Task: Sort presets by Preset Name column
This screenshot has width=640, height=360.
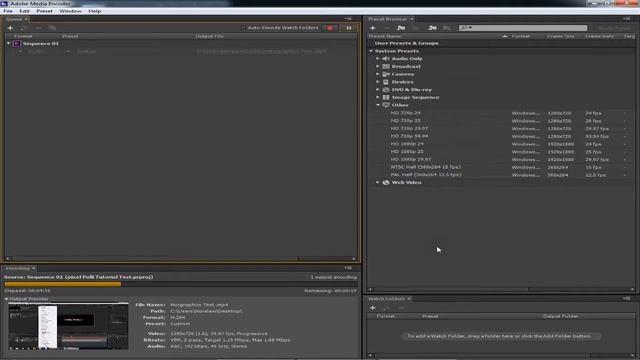Action: (x=384, y=36)
